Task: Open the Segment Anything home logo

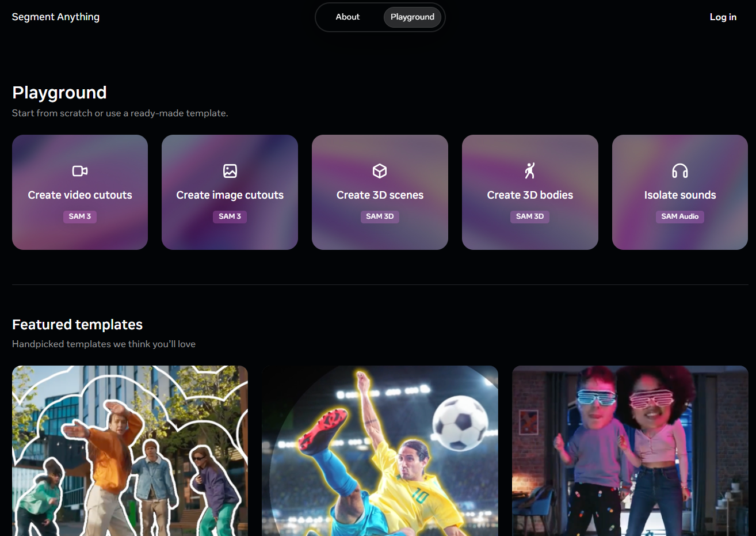Action: [56, 17]
